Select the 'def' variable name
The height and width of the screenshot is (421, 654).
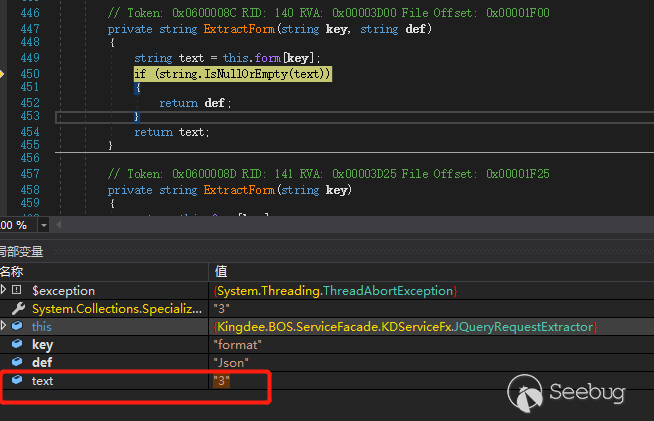click(x=42, y=363)
